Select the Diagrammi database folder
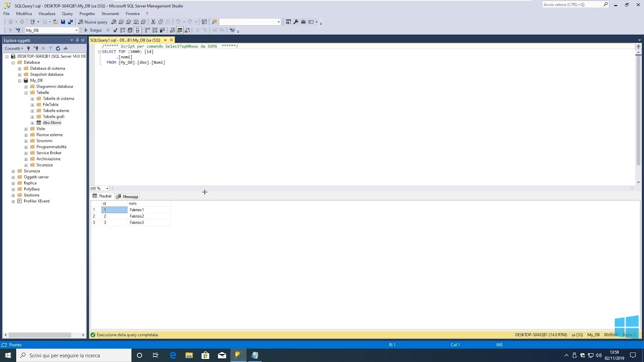 pyautogui.click(x=55, y=86)
